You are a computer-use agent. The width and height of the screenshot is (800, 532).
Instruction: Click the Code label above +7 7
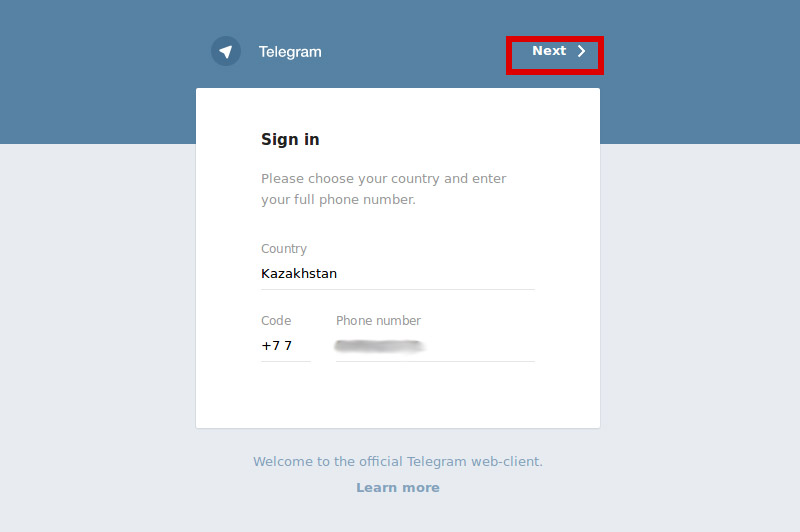(x=276, y=320)
